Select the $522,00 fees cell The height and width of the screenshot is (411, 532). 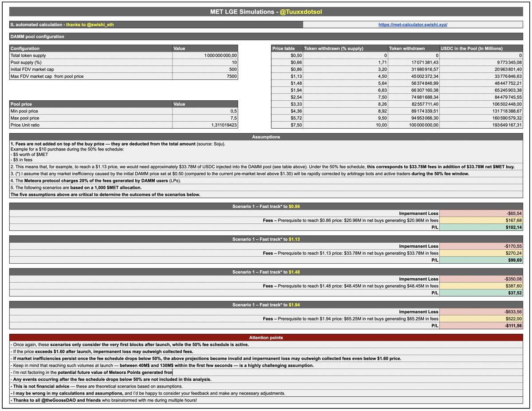481,319
